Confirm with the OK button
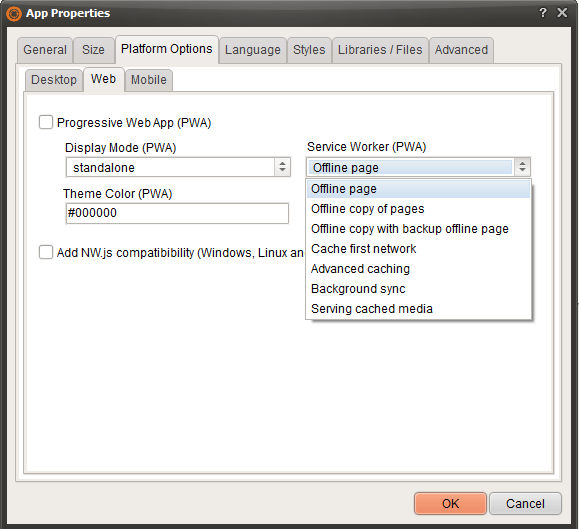Screen dimensions: 579x529 450,504
